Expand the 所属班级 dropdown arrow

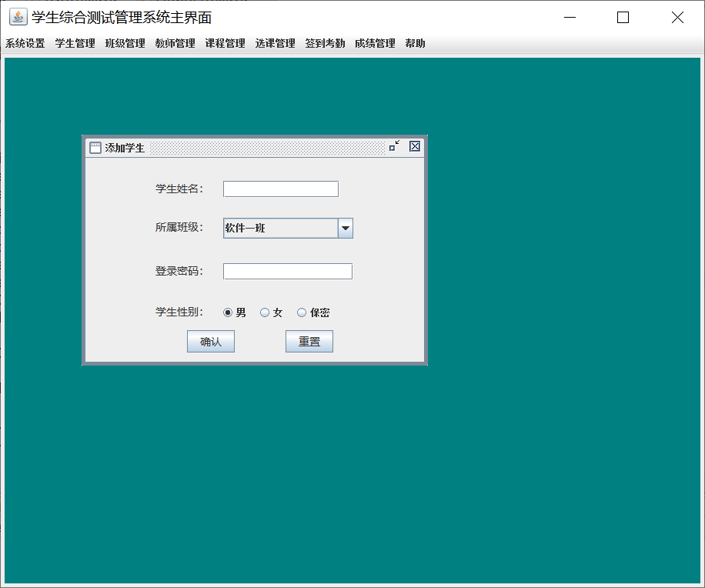346,228
